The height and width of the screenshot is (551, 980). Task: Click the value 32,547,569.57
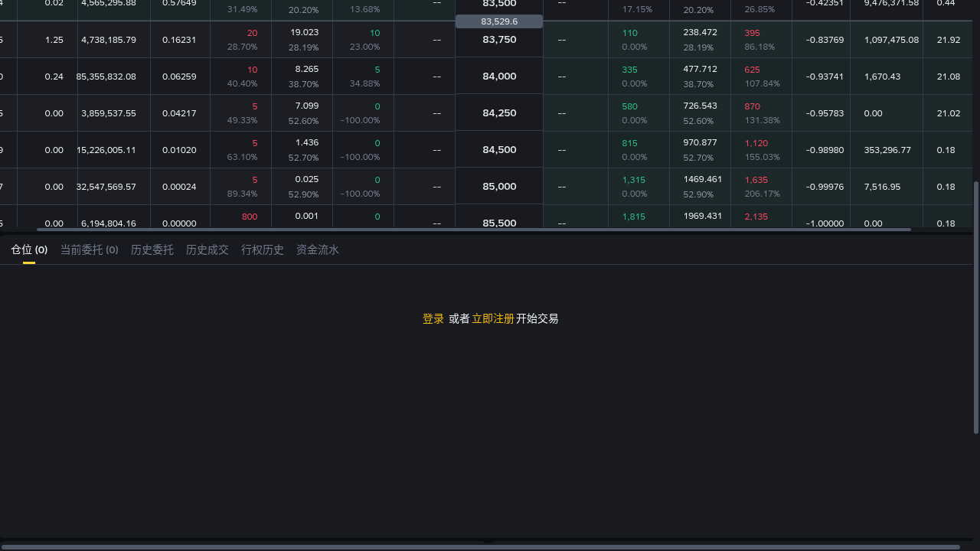point(106,187)
